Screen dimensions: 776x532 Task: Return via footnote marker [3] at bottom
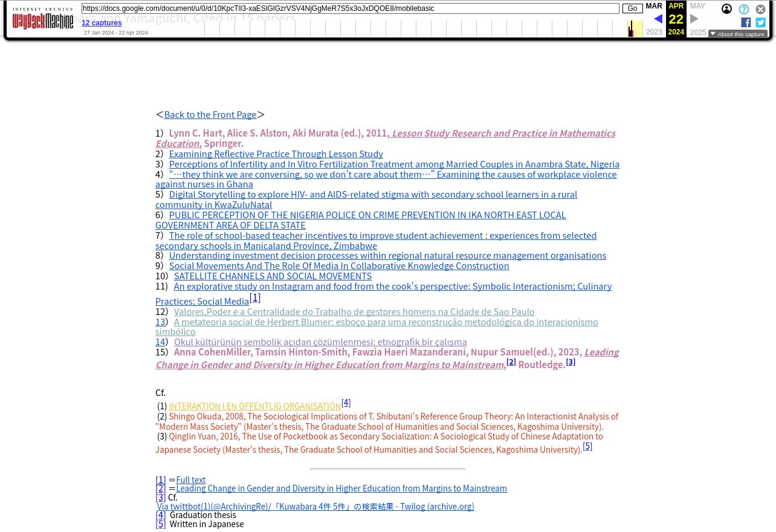[x=160, y=498]
